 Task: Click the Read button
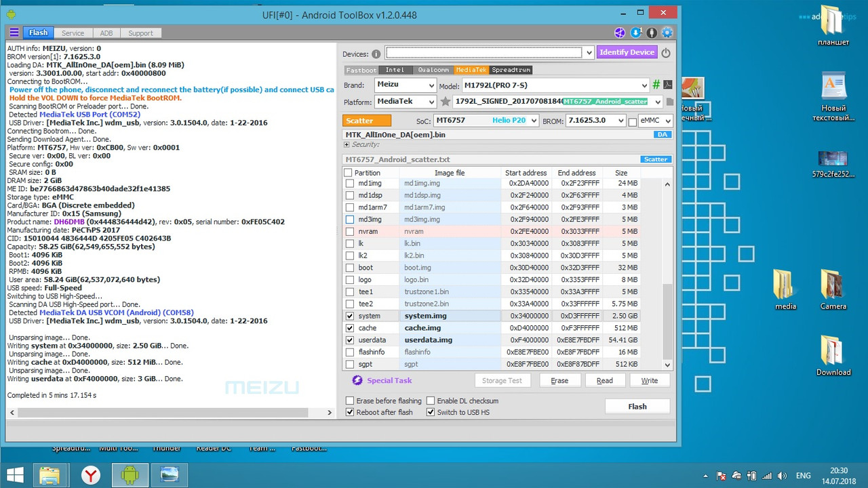(x=605, y=380)
